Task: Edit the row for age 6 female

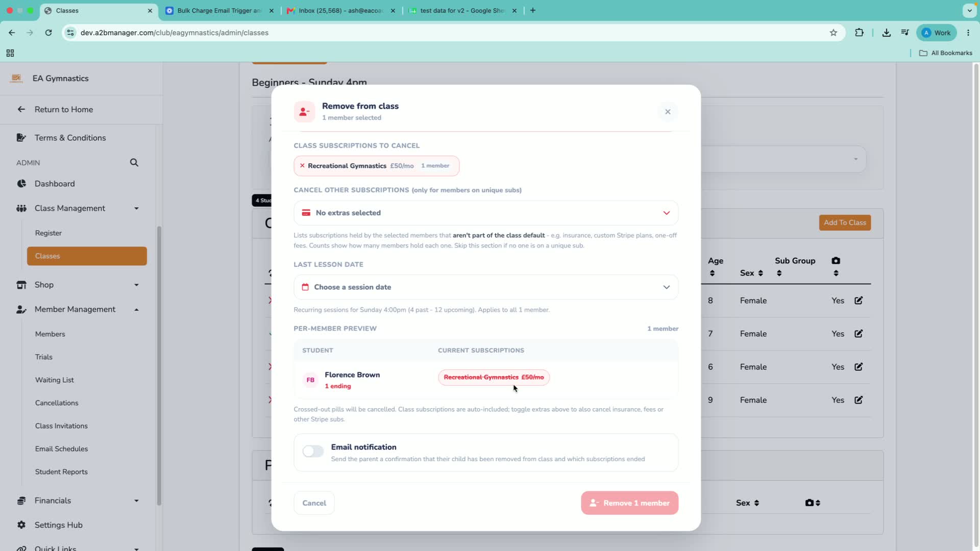Action: click(859, 367)
